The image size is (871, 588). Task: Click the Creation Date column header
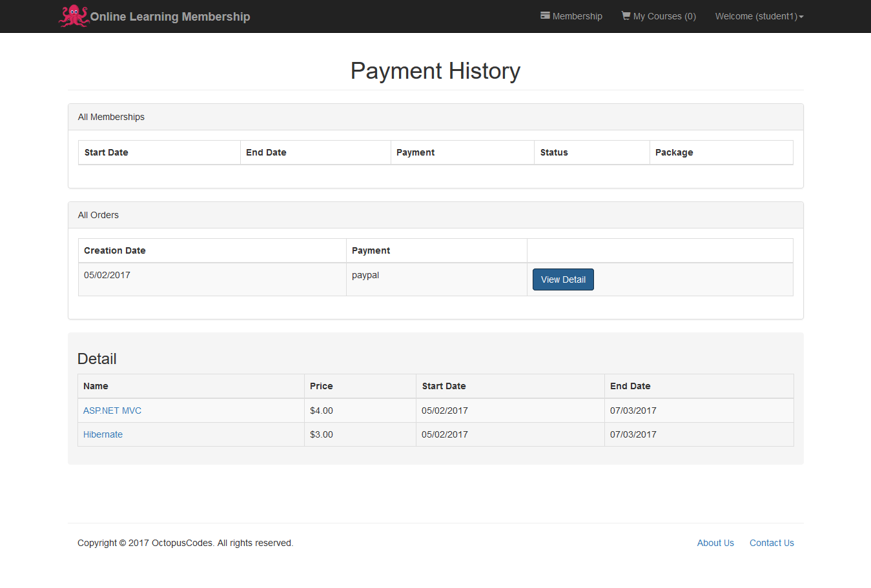pos(115,250)
